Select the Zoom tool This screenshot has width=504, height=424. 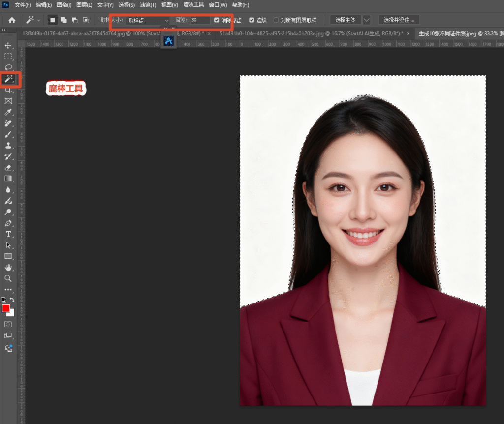coord(8,278)
